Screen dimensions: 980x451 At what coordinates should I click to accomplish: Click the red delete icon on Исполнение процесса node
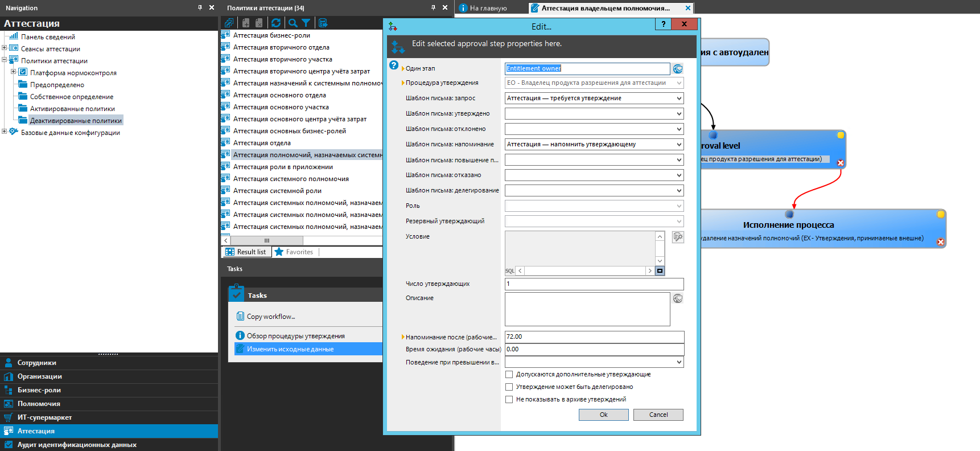(941, 242)
